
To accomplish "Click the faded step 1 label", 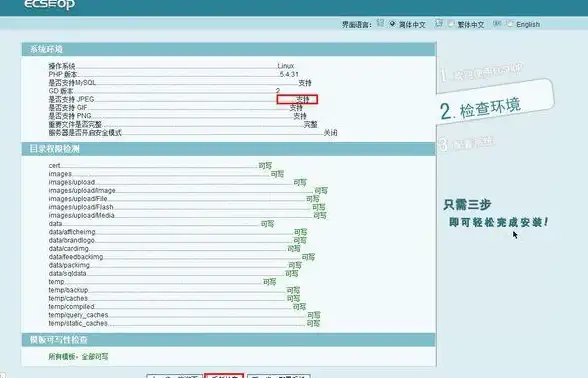I will point(481,72).
